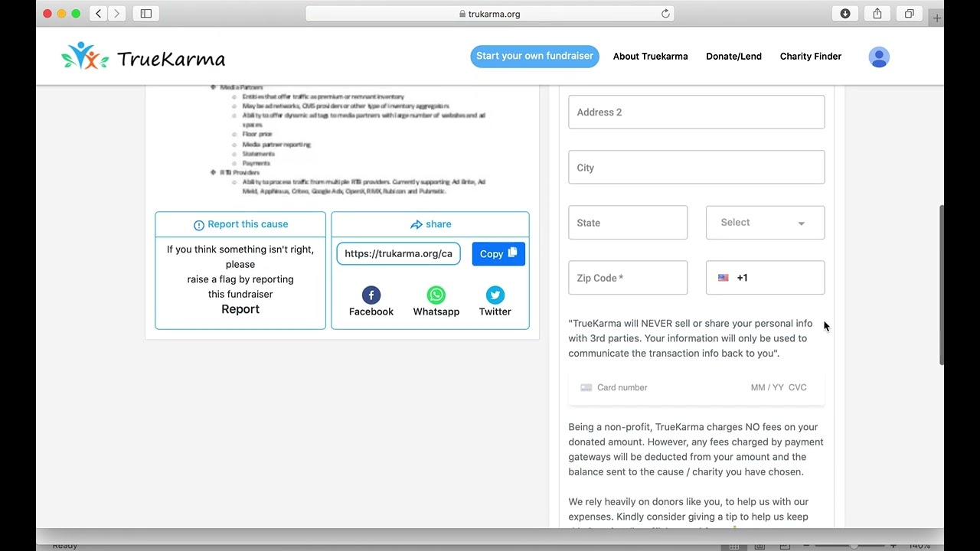Go forward with Safari's forward arrow
This screenshot has width=980, height=551.
117,14
